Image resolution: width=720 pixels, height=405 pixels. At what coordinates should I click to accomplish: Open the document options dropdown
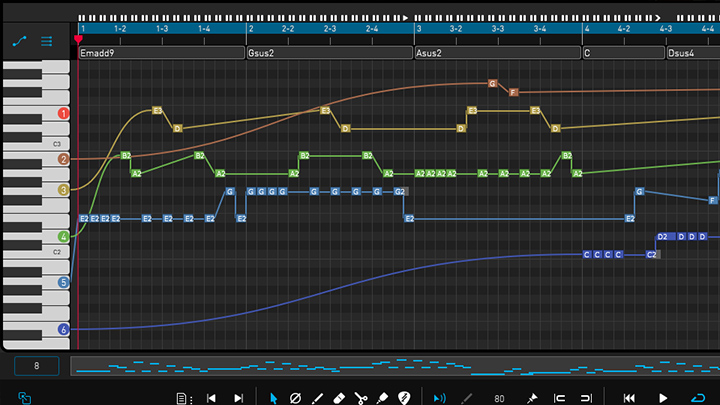point(181,398)
